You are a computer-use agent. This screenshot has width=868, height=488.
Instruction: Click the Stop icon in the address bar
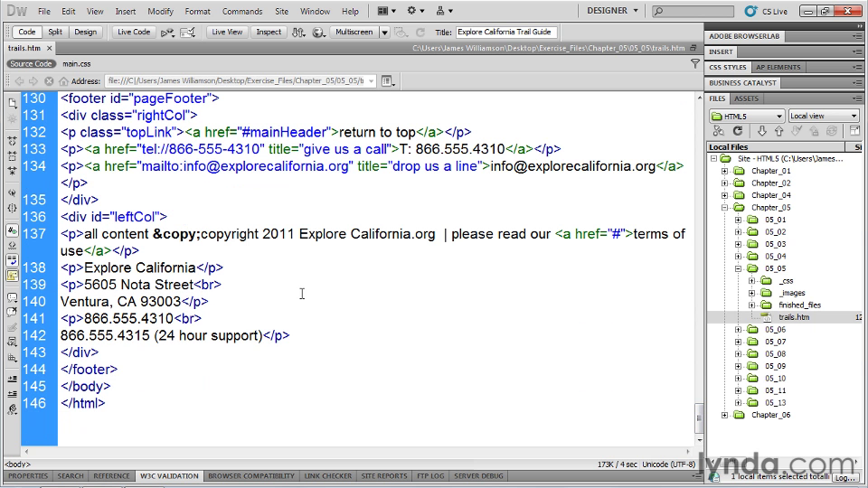tap(49, 80)
